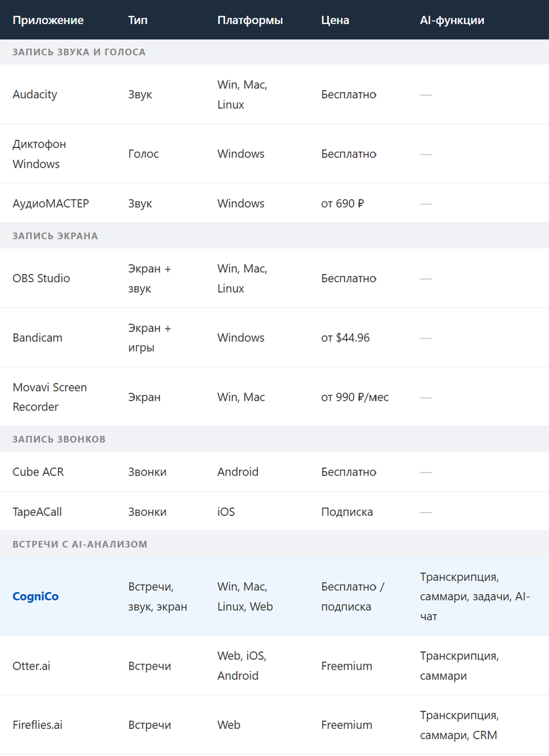Select the Fireflies.ai row name
Screen dimensions: 549x756
(37, 725)
